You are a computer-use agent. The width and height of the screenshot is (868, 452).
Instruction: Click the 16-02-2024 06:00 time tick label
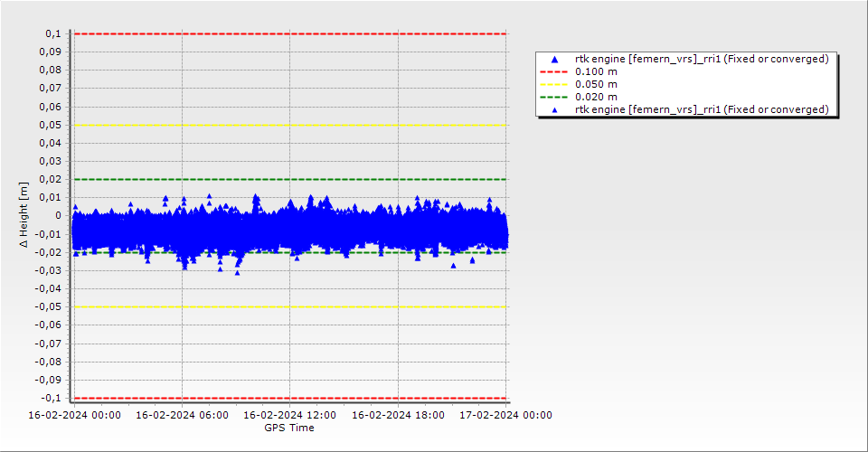click(x=183, y=415)
